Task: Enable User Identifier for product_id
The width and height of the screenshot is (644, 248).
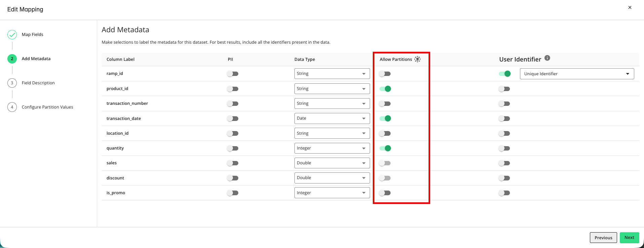Action: (x=504, y=89)
